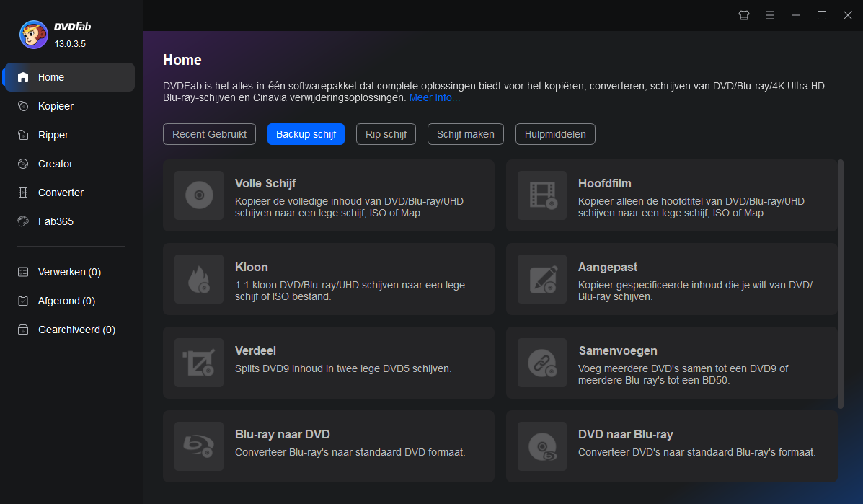The image size is (863, 504).
Task: Open the Converter module
Action: tap(68, 193)
